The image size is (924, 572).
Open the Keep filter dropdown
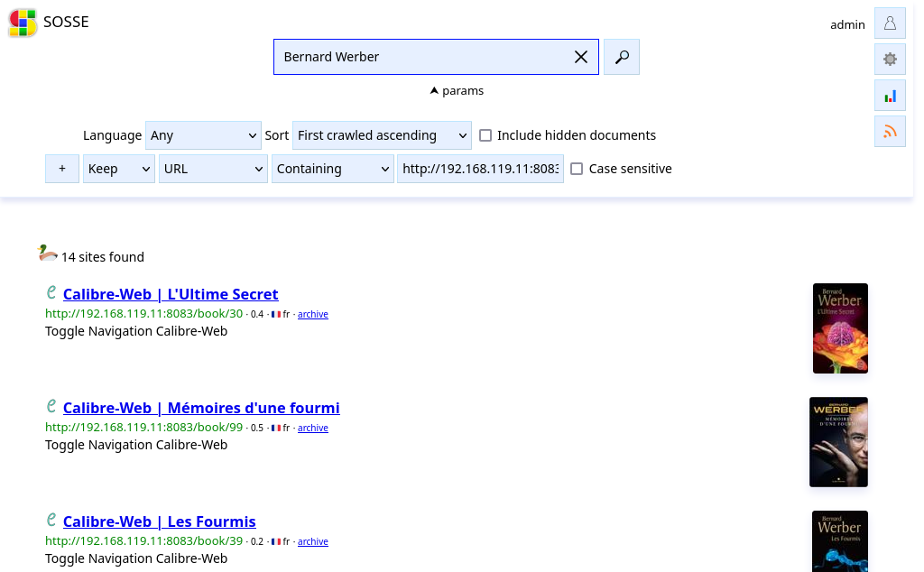[x=119, y=169]
